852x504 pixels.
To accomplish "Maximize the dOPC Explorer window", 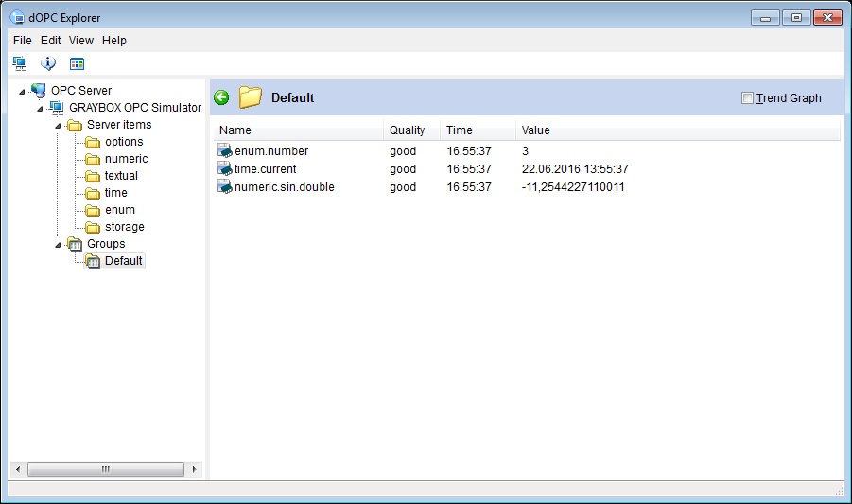I will (796, 18).
